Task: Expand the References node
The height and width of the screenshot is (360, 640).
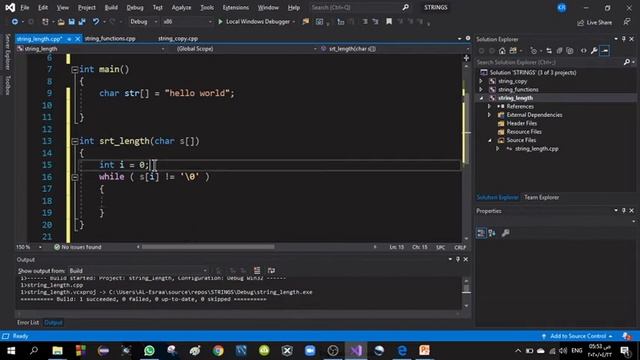Action: tap(489, 107)
